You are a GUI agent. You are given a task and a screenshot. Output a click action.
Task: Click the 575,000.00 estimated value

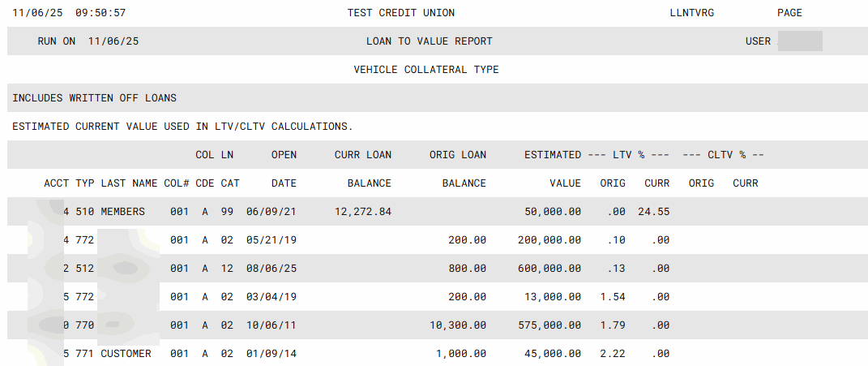click(549, 325)
